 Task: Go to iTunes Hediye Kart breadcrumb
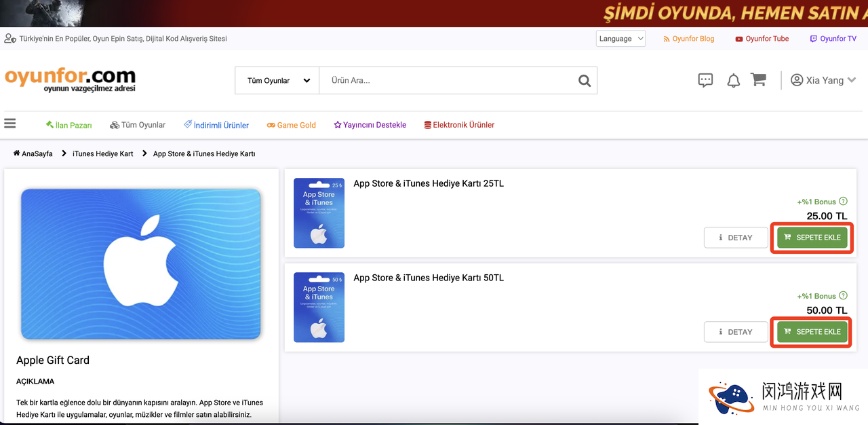coord(103,153)
